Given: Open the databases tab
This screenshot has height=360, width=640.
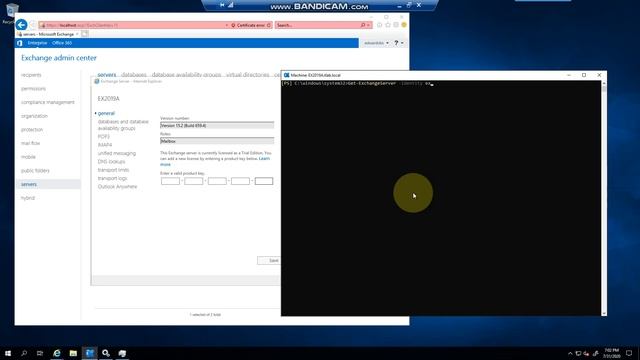Looking at the screenshot, I should point(134,75).
